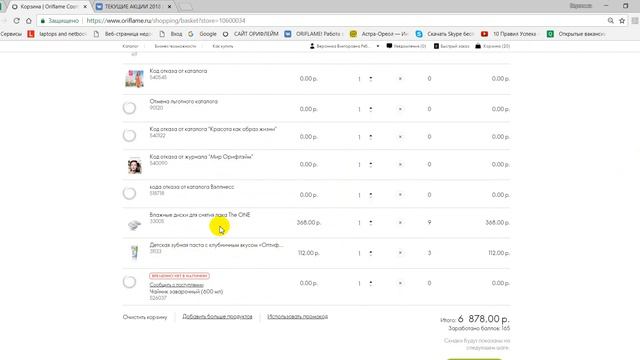Remove Код отказа от каталога 540545 item
640x360 pixels.
click(x=400, y=78)
